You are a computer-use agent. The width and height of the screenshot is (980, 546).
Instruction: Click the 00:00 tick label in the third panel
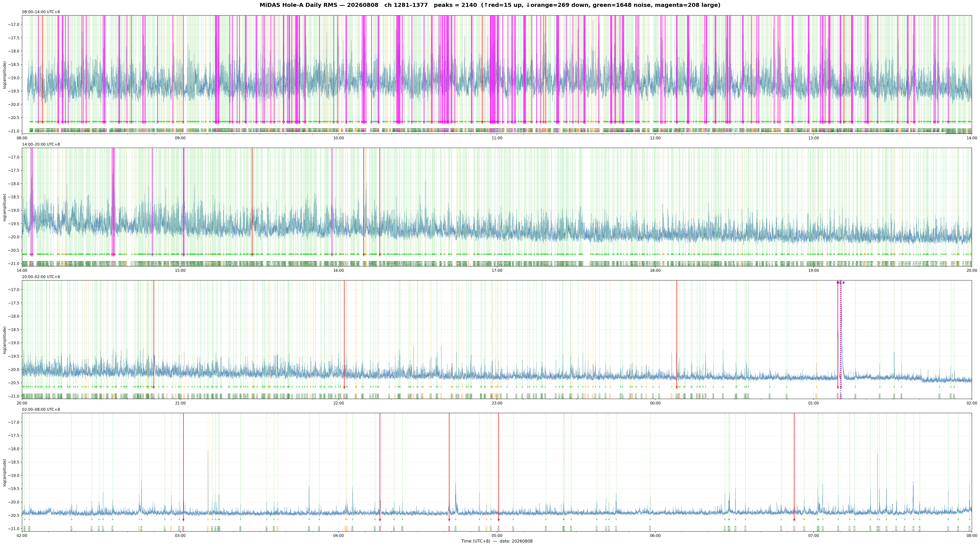[x=655, y=403]
